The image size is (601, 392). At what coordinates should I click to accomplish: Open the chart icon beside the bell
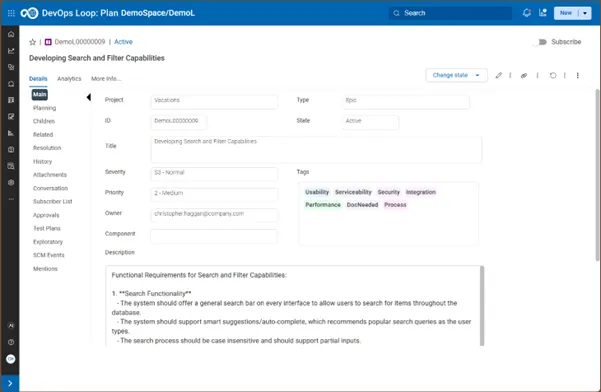543,13
